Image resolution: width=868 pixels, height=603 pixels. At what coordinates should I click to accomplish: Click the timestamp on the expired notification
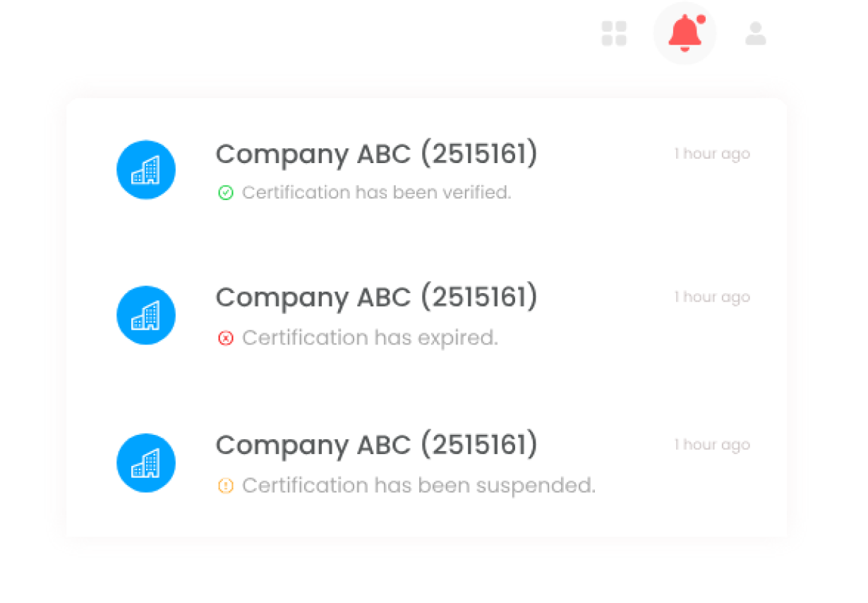(712, 297)
